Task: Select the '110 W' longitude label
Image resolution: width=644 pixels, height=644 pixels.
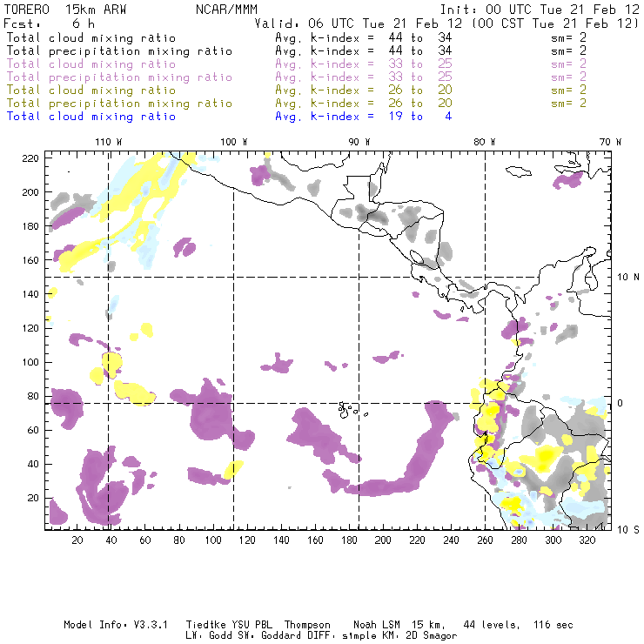Action: [x=109, y=142]
